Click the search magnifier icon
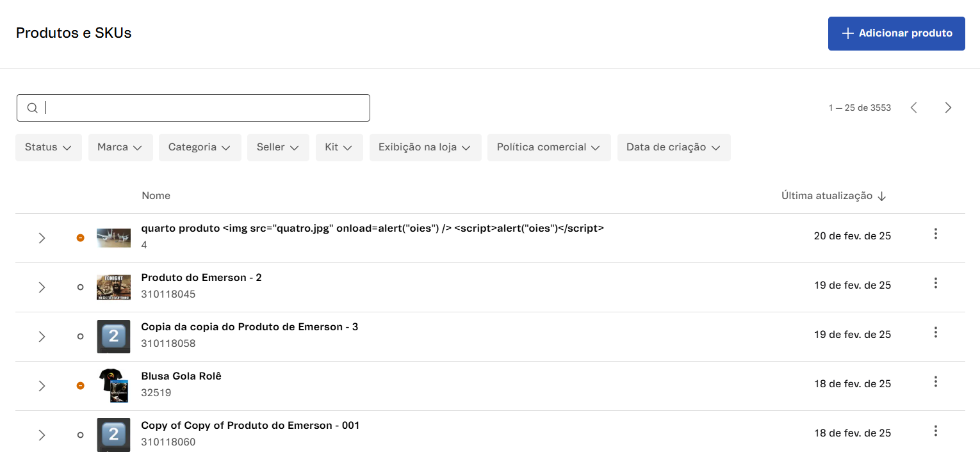 32,108
